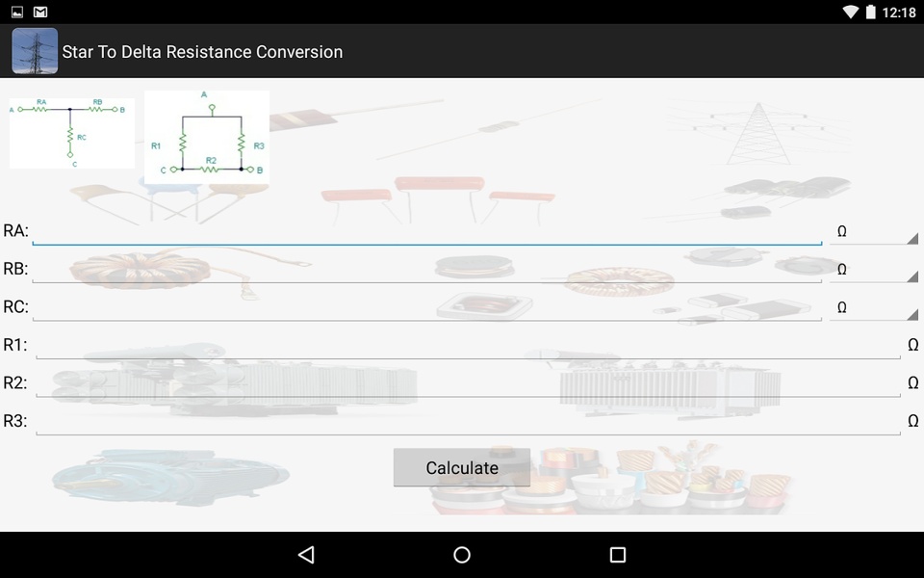Click the Calculate button
924x578 pixels.
coord(462,468)
